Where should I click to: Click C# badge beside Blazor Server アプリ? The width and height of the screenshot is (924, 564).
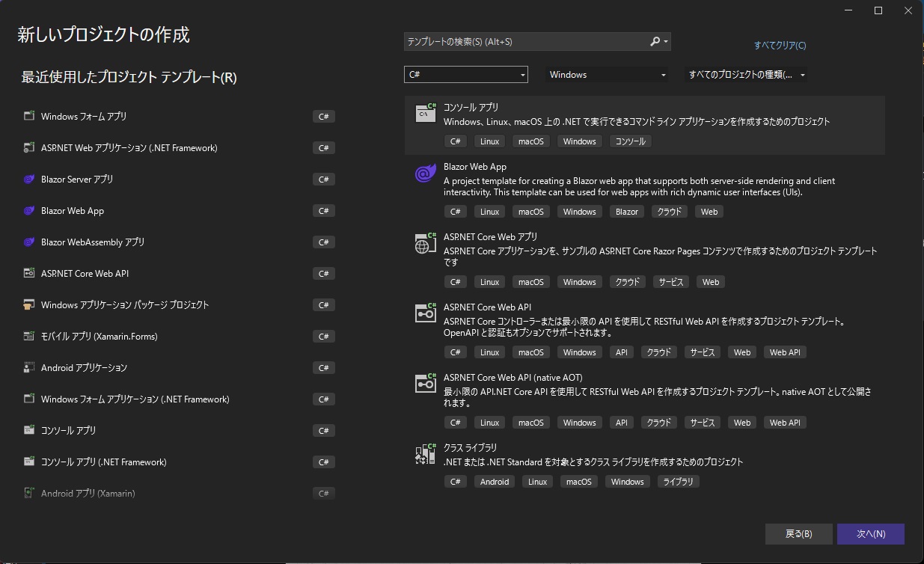[x=324, y=180]
